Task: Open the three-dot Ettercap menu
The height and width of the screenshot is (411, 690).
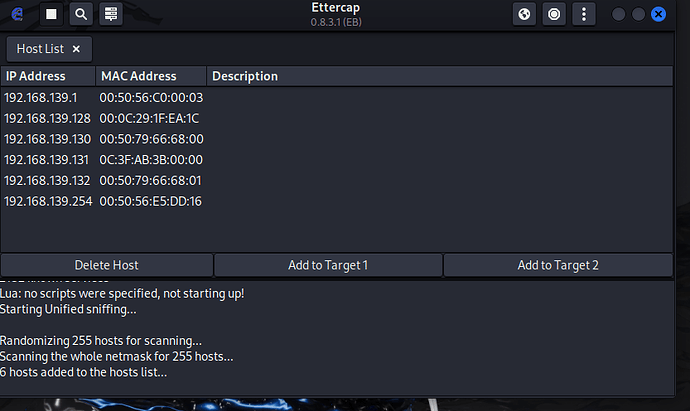Action: pos(584,14)
